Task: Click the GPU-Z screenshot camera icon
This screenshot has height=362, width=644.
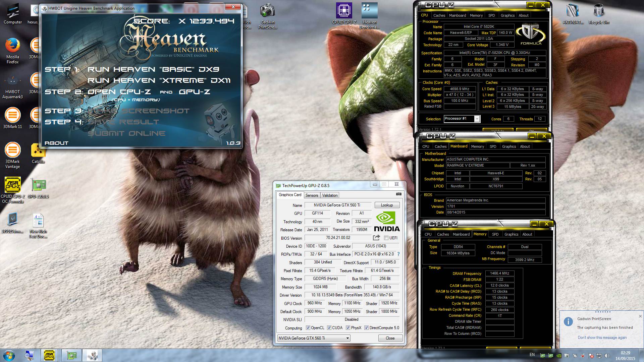Action: tap(398, 194)
